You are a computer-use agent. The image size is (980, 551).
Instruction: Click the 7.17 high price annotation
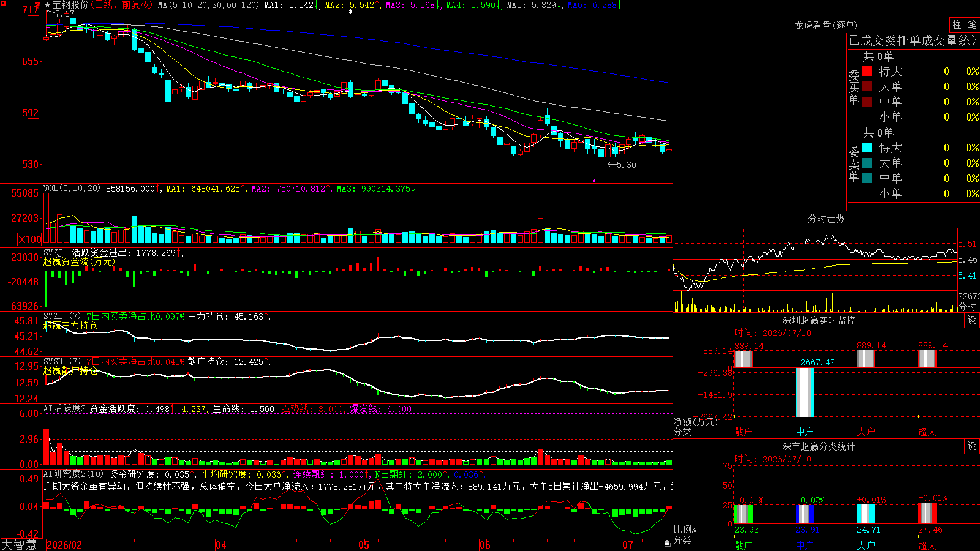click(x=64, y=13)
